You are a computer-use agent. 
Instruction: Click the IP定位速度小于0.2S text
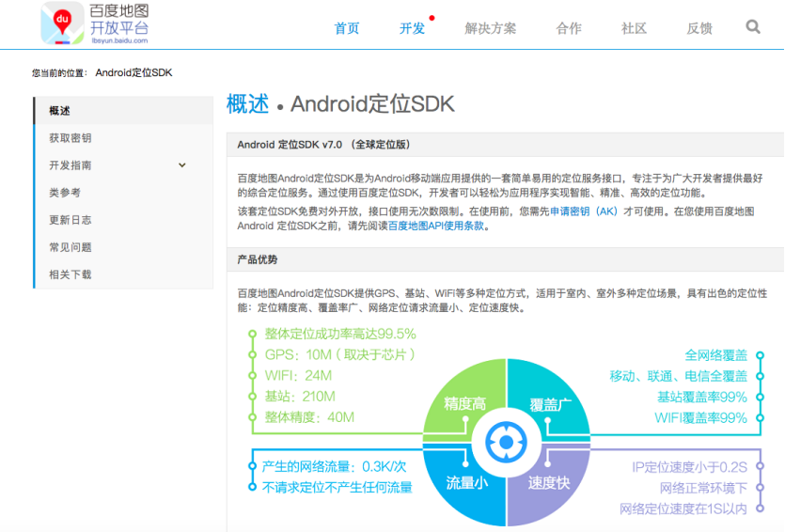pos(689,467)
